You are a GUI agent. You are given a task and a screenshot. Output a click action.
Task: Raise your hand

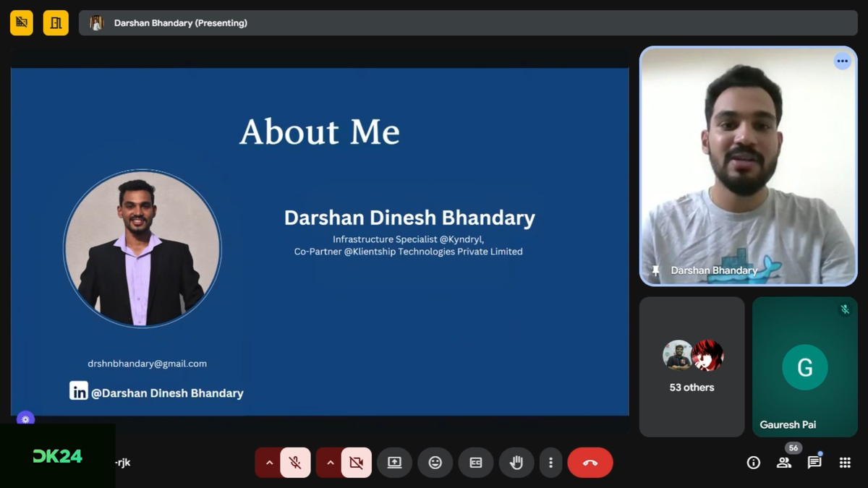tap(516, 463)
